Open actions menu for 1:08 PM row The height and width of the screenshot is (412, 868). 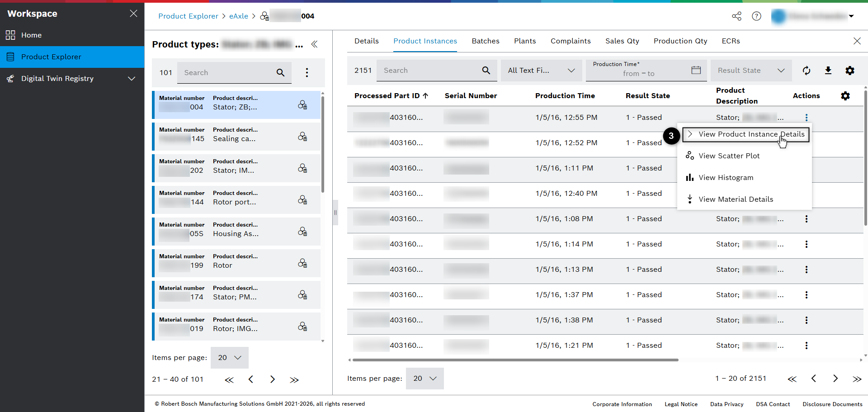807,219
